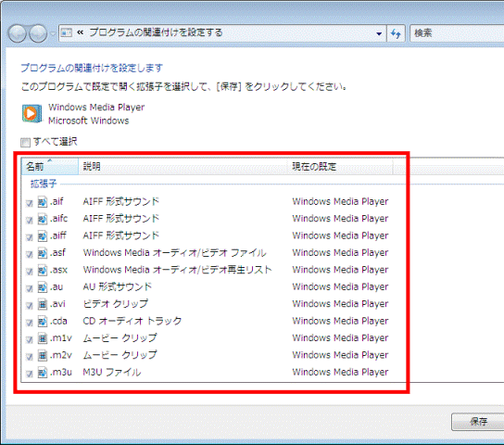Click the .asx file type icon
Screen dimensions: 504x445
point(43,270)
